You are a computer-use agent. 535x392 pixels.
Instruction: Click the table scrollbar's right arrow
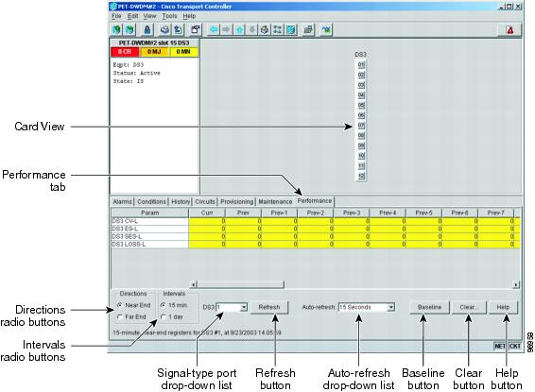pos(516,284)
